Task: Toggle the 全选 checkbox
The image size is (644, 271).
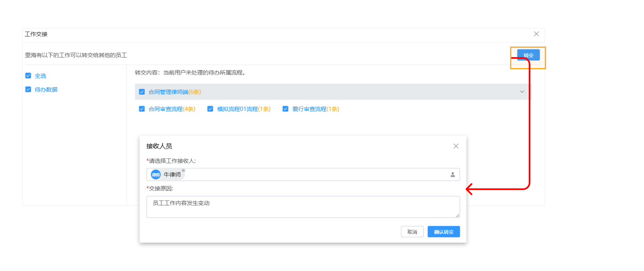Action: coord(28,76)
